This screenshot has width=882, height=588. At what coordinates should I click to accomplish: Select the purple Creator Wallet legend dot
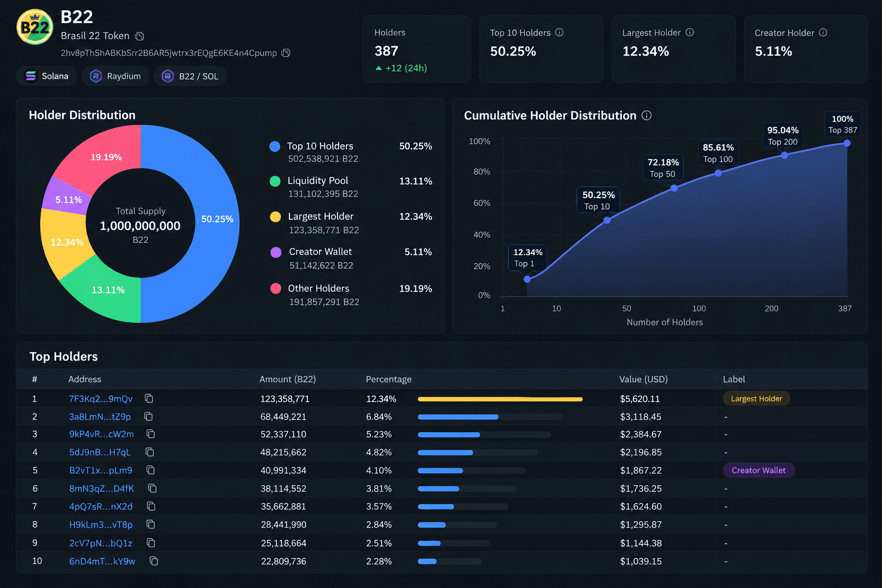tap(276, 252)
